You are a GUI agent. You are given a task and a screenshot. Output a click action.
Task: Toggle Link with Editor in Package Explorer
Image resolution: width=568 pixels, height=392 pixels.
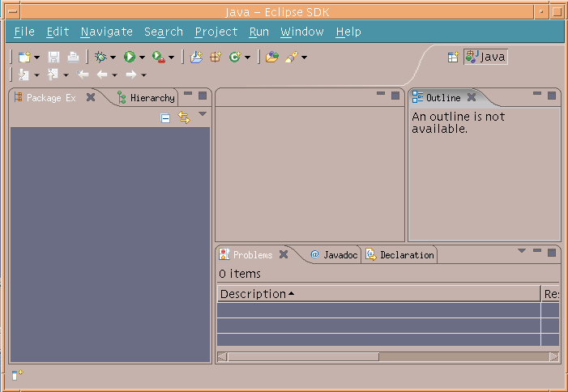[184, 117]
